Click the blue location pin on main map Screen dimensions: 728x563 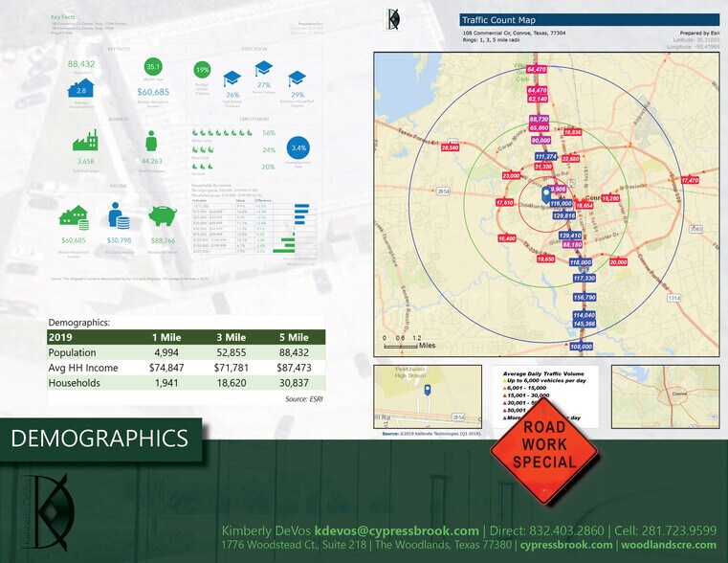point(546,195)
